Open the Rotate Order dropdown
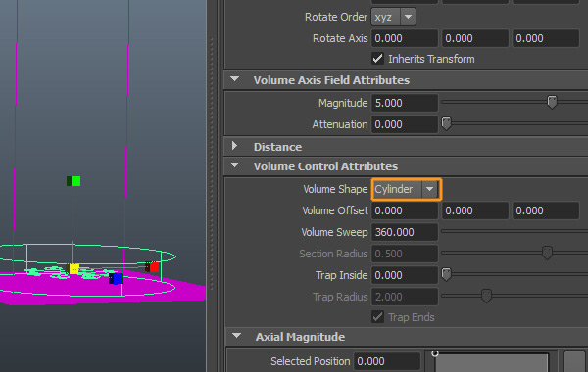Image resolution: width=588 pixels, height=372 pixels. pos(393,17)
